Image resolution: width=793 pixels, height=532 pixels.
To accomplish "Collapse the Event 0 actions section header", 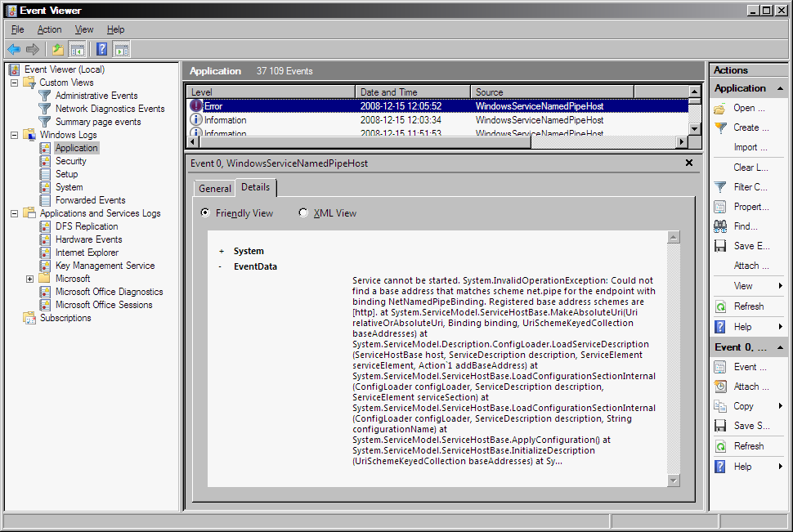I will coord(781,347).
